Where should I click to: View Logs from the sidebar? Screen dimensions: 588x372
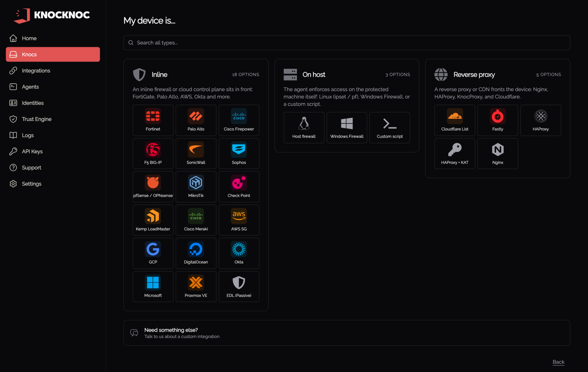(x=53, y=135)
